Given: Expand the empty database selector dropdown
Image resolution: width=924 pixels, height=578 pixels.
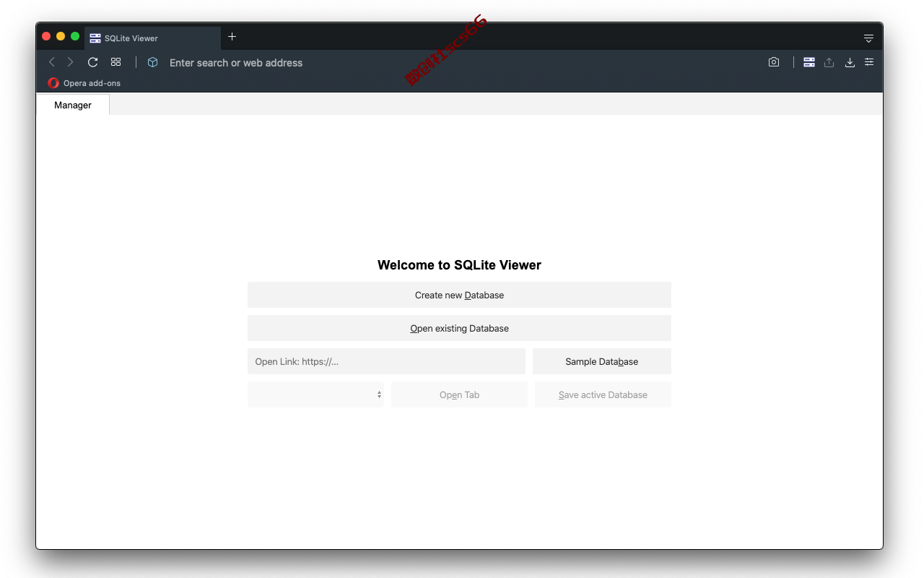Looking at the screenshot, I should point(315,394).
